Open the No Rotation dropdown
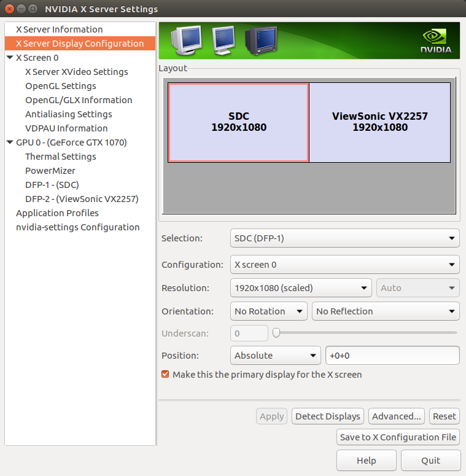 point(269,311)
